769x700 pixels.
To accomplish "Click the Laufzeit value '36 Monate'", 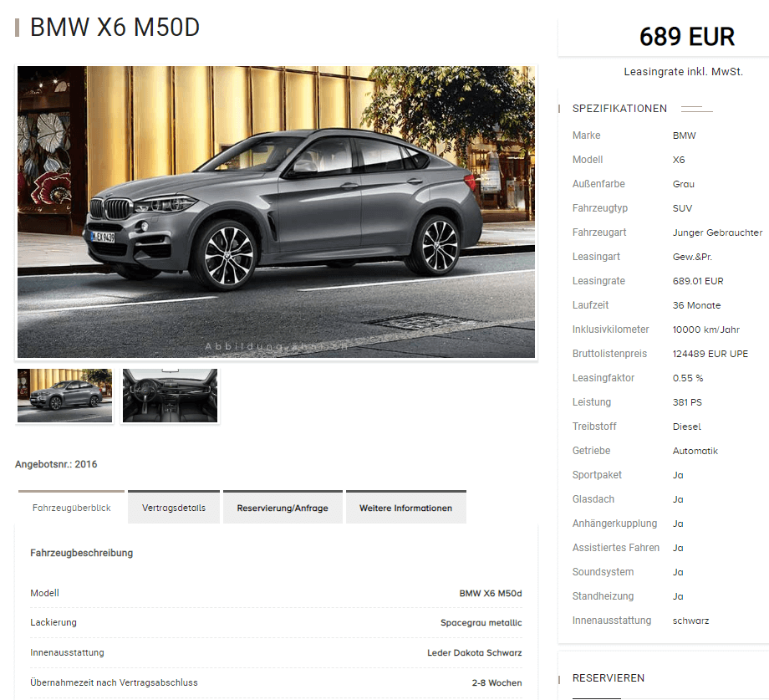I will click(x=696, y=305).
